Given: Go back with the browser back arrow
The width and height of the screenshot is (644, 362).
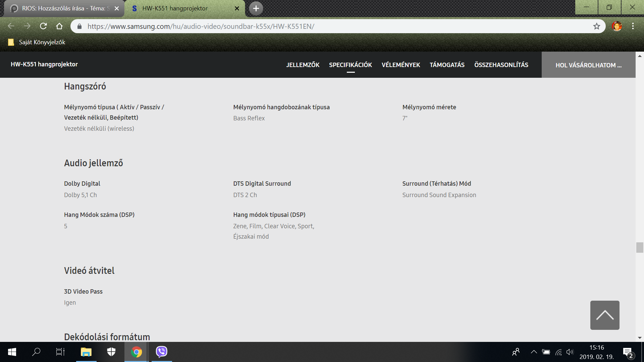Looking at the screenshot, I should 11,26.
